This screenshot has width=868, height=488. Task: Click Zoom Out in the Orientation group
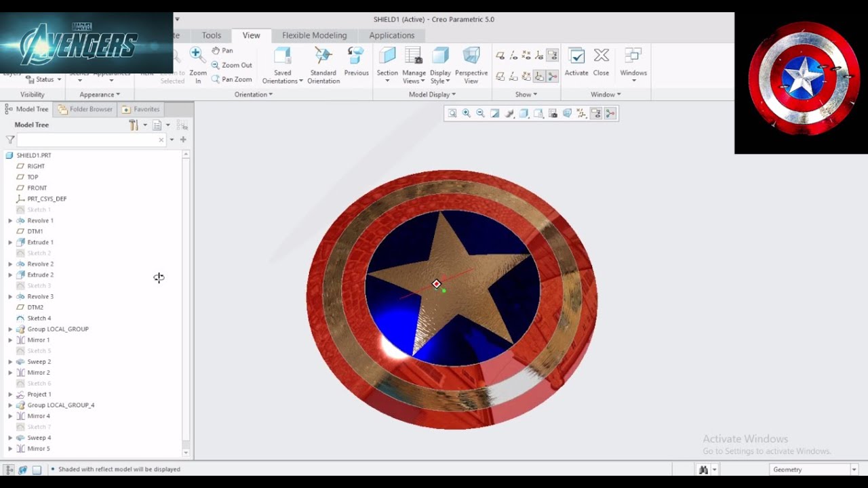[x=231, y=65]
